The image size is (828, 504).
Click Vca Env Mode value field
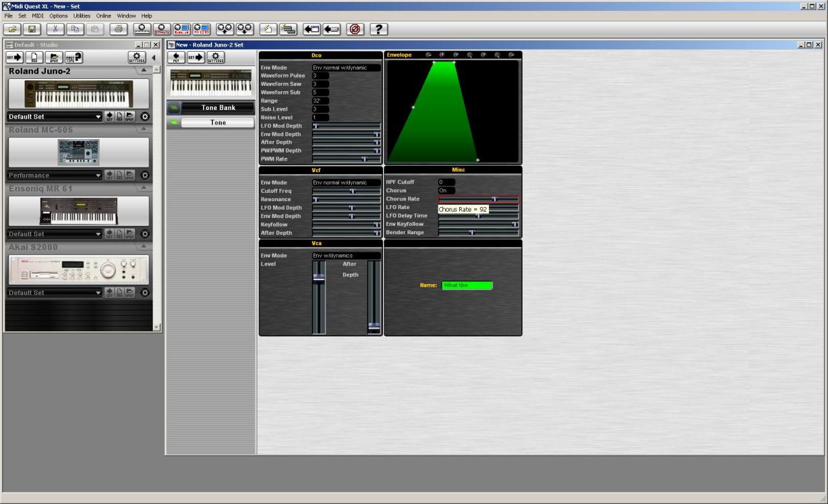tap(346, 256)
